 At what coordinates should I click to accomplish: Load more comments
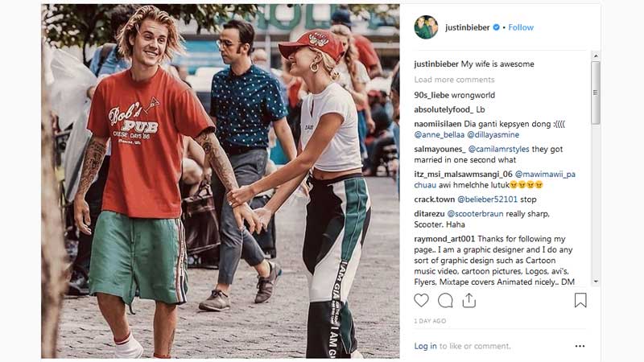pos(454,80)
